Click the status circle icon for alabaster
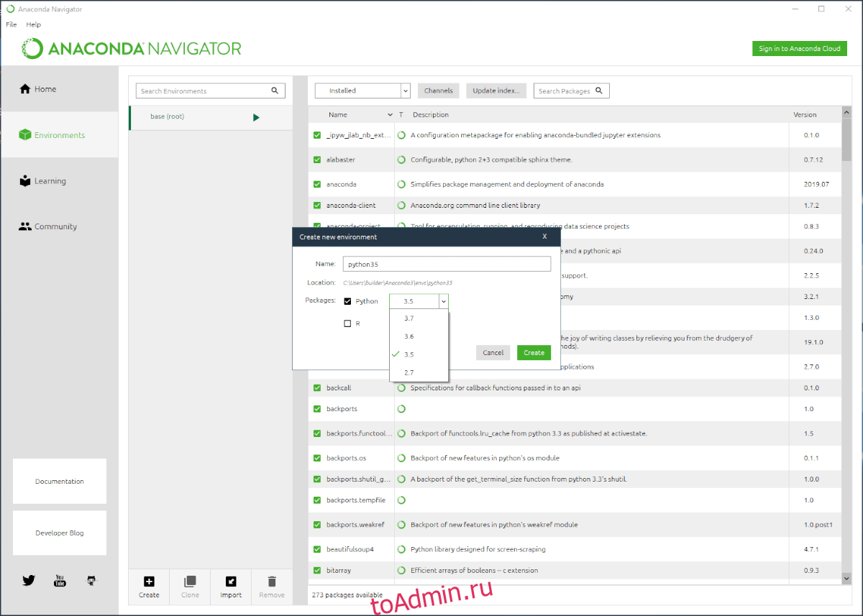Viewport: 863px width, 616px height. 402,160
